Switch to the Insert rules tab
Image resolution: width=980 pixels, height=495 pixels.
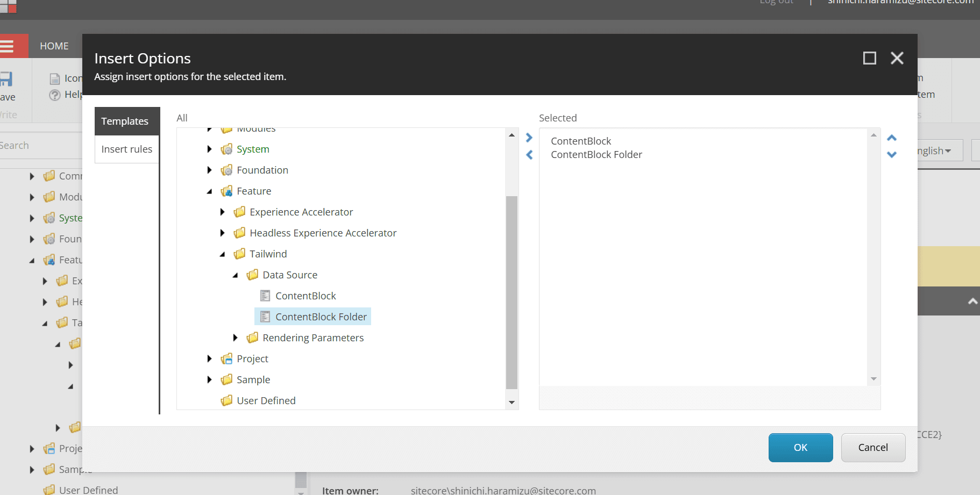[x=127, y=149]
